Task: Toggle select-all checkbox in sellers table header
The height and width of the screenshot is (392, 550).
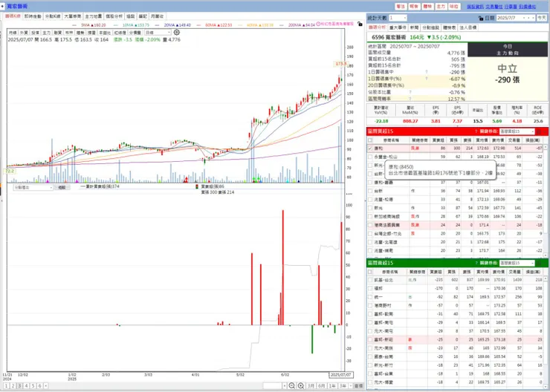Action: coord(370,272)
